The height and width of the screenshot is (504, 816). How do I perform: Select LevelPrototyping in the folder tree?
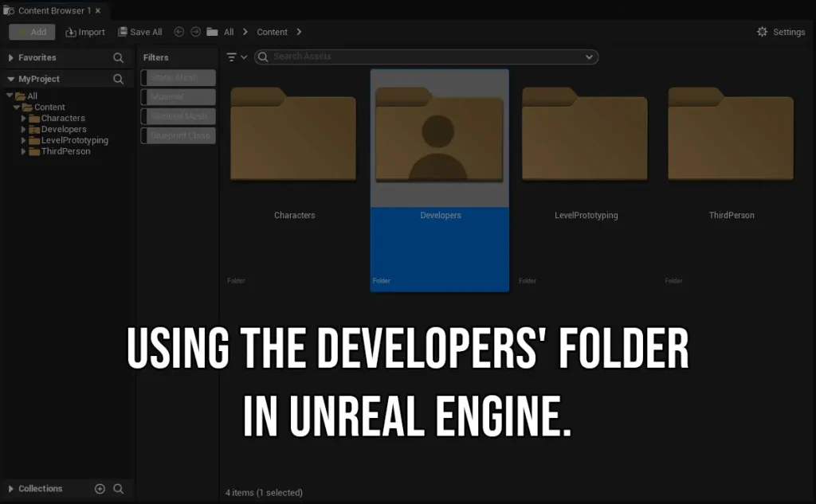pyautogui.click(x=74, y=140)
